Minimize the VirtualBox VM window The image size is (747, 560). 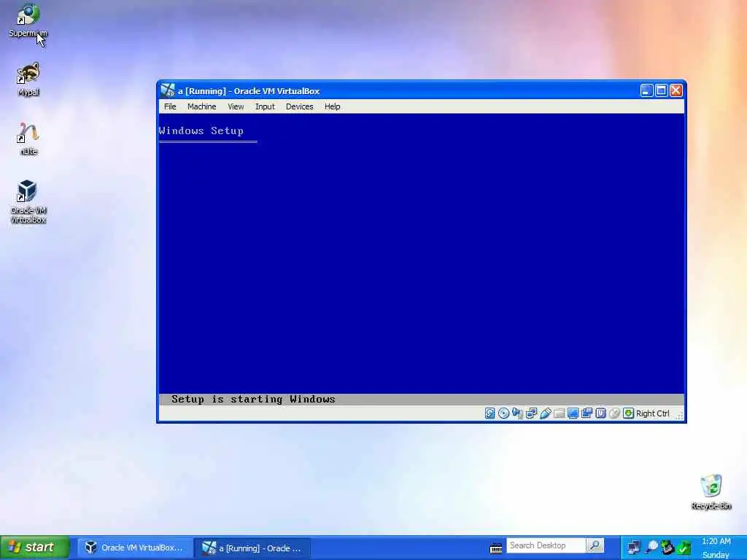tap(646, 90)
